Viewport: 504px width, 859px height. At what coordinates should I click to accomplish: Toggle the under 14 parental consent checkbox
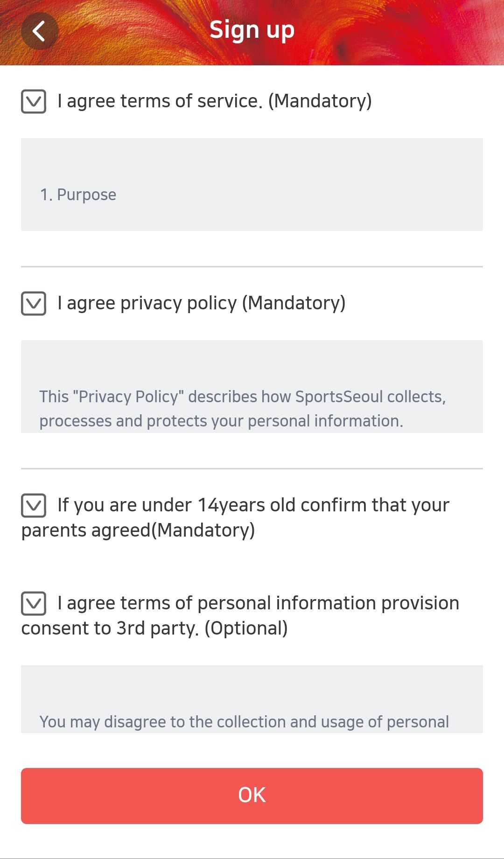[34, 505]
